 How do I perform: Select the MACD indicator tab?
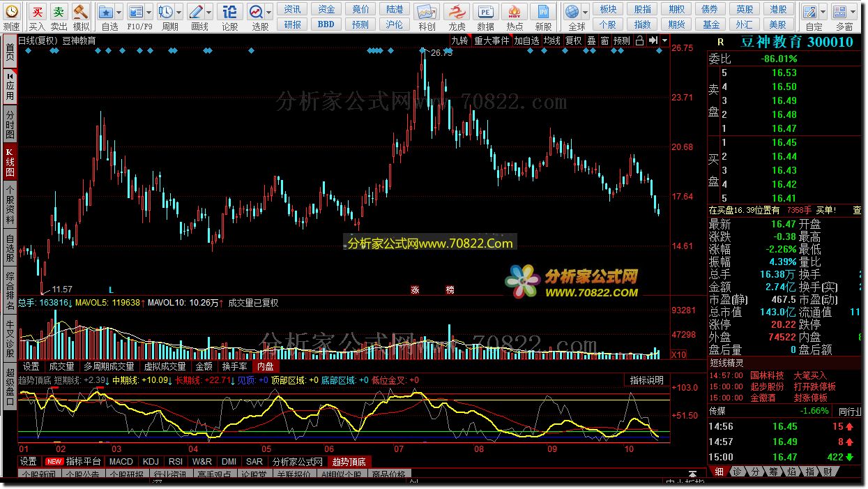pyautogui.click(x=121, y=462)
